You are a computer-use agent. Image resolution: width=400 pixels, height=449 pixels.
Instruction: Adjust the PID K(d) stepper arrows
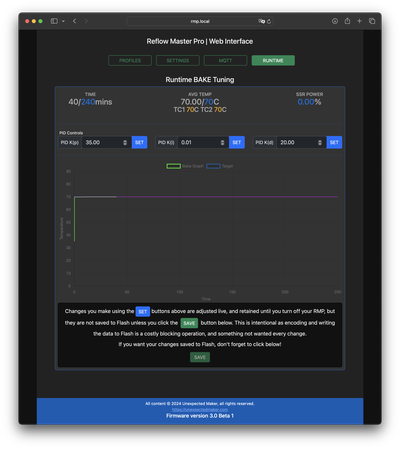coord(320,143)
